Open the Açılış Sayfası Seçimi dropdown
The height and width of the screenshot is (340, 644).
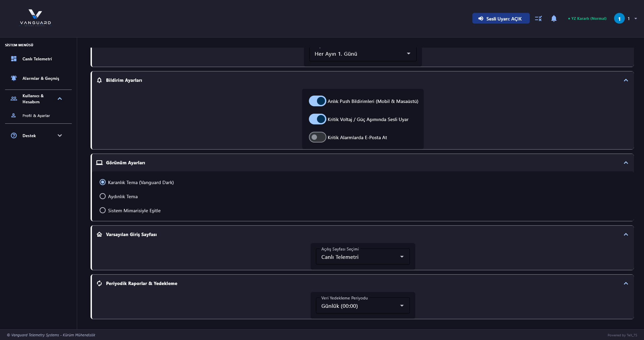pyautogui.click(x=363, y=257)
